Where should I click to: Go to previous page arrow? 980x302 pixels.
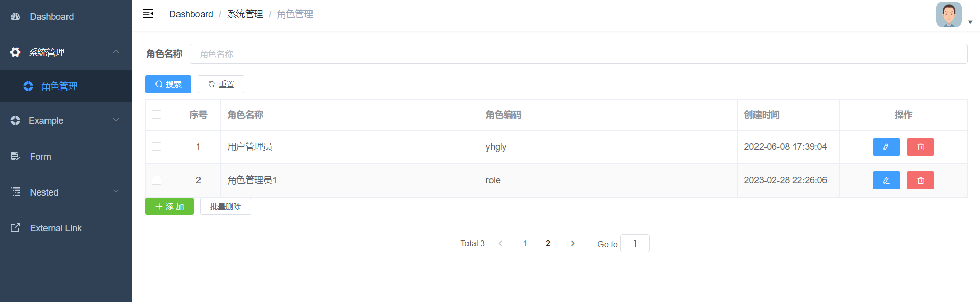[x=501, y=243]
